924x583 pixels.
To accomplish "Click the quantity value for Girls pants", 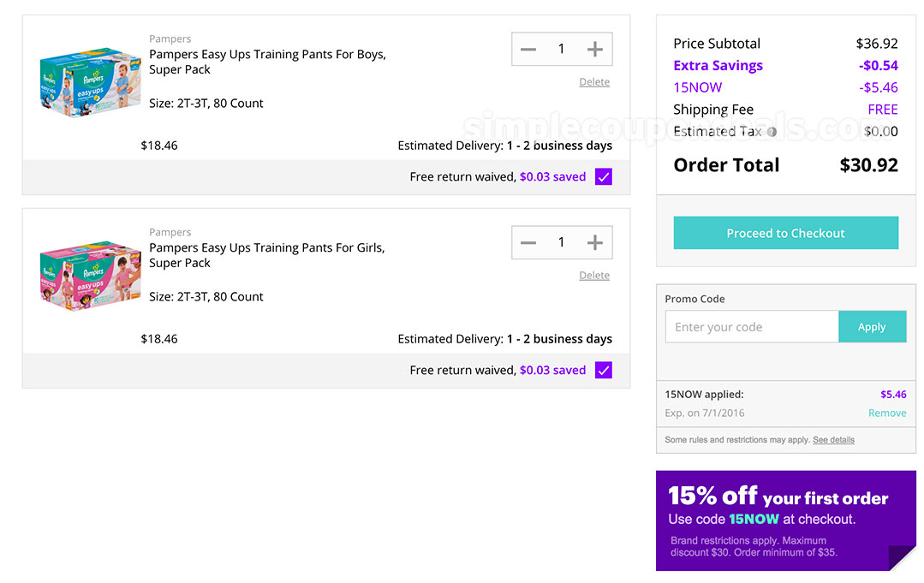I will tap(562, 242).
